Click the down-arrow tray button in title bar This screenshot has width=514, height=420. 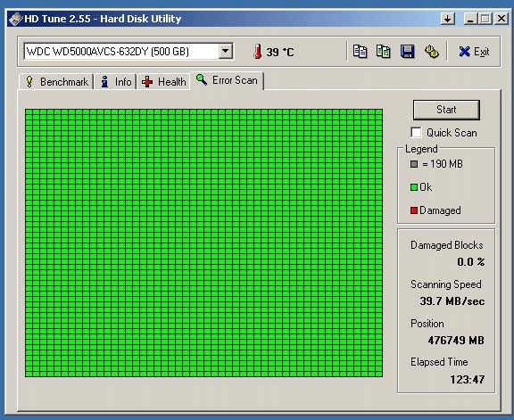click(x=447, y=19)
